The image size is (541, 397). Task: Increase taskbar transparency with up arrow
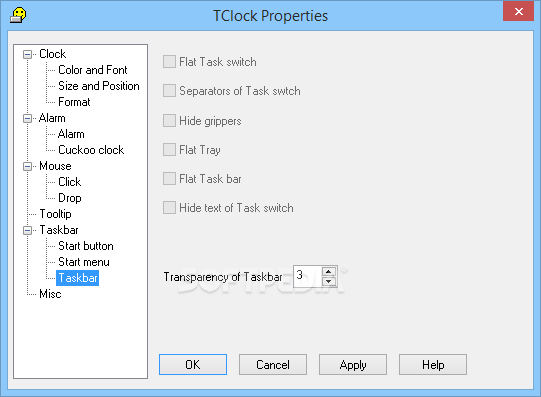(x=329, y=271)
